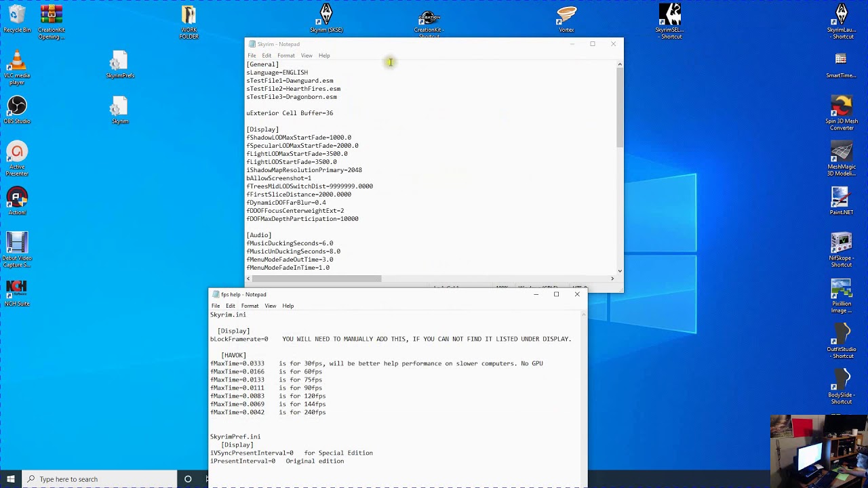This screenshot has width=868, height=488.
Task: Click the "[Audio]" section header
Action: coord(259,235)
